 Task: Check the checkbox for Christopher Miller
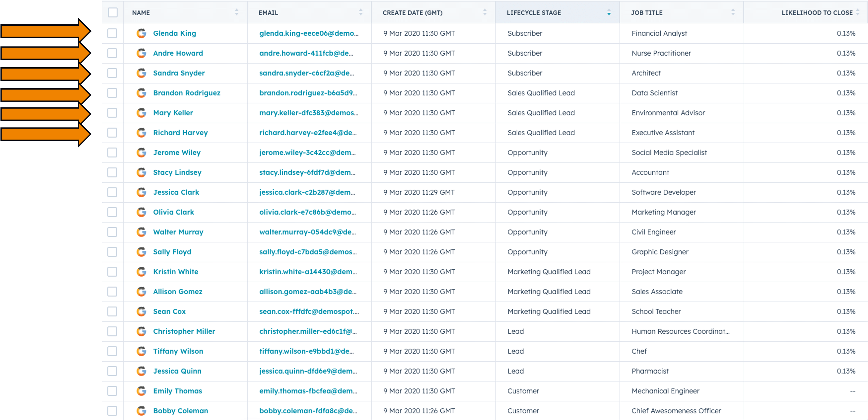pos(112,331)
